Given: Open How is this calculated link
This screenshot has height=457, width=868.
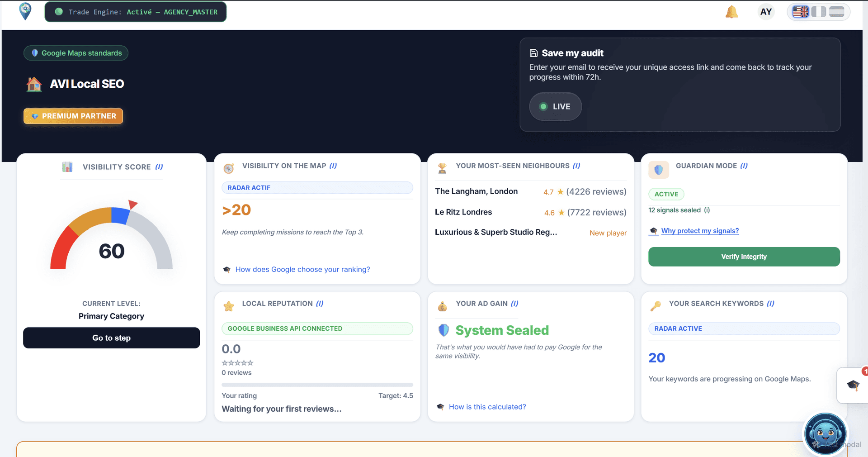Looking at the screenshot, I should click(x=487, y=407).
